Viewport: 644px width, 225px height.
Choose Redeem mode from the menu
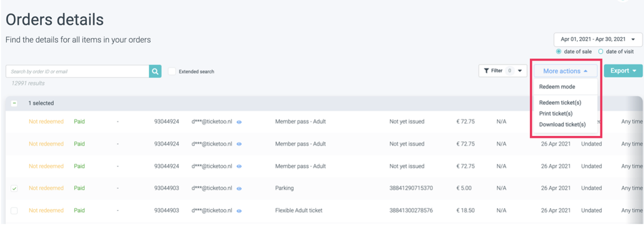click(557, 87)
